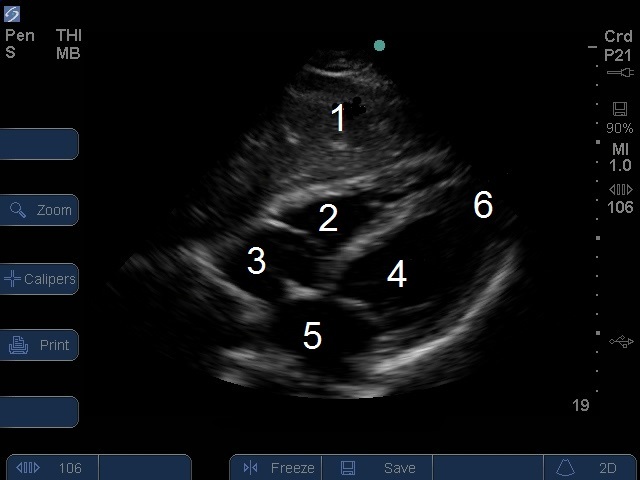Click the blank button above Zoom
Screen dimensions: 640x480
38,144
